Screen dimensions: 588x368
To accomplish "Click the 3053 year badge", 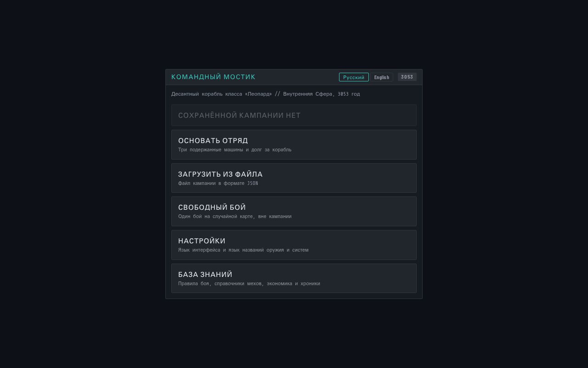I will coord(407,77).
